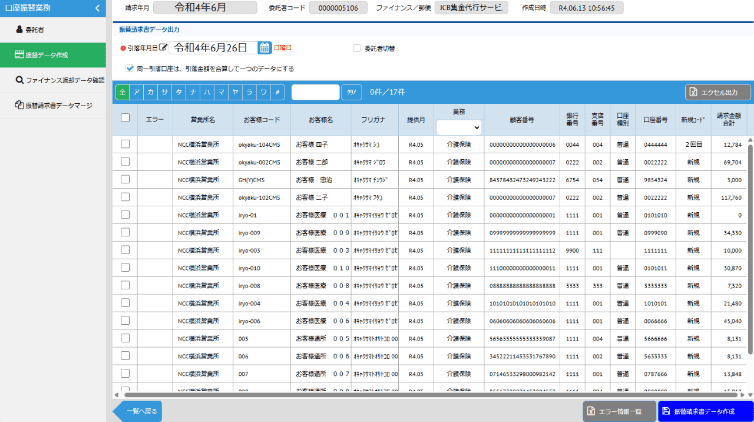Check the row for GH(Y)CMS
Screen dimensions: 754x422
(x=126, y=179)
